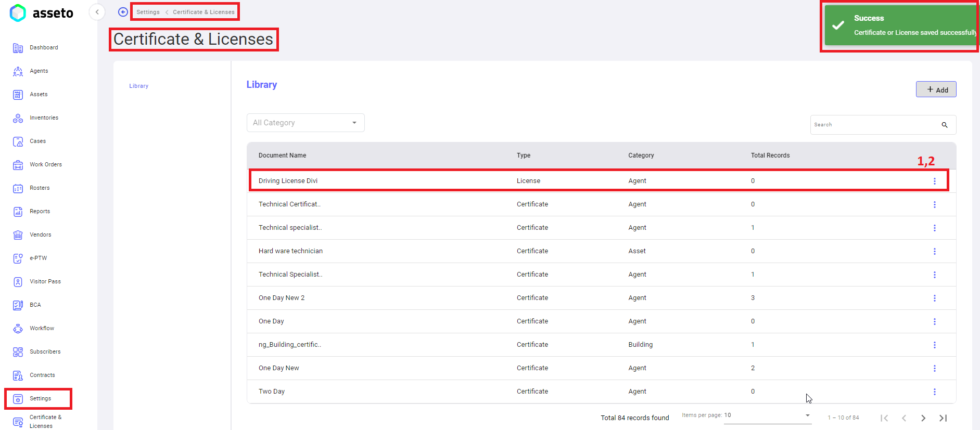Open the e-PTW module icon
This screenshot has width=980, height=430.
18,258
